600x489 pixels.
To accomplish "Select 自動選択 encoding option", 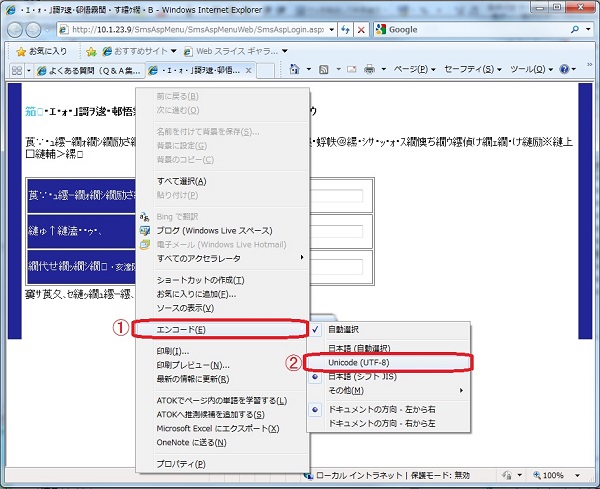I will (388, 329).
